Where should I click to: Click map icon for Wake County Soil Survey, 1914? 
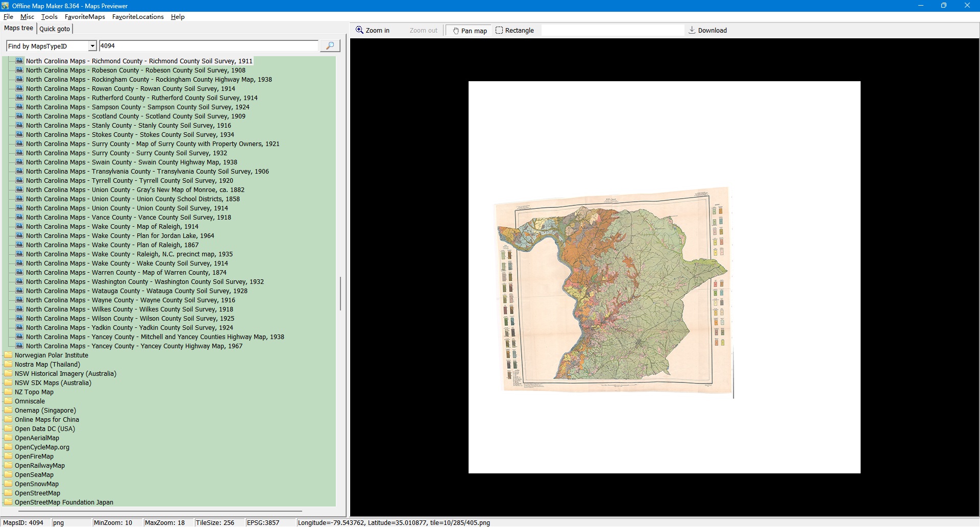(x=19, y=263)
